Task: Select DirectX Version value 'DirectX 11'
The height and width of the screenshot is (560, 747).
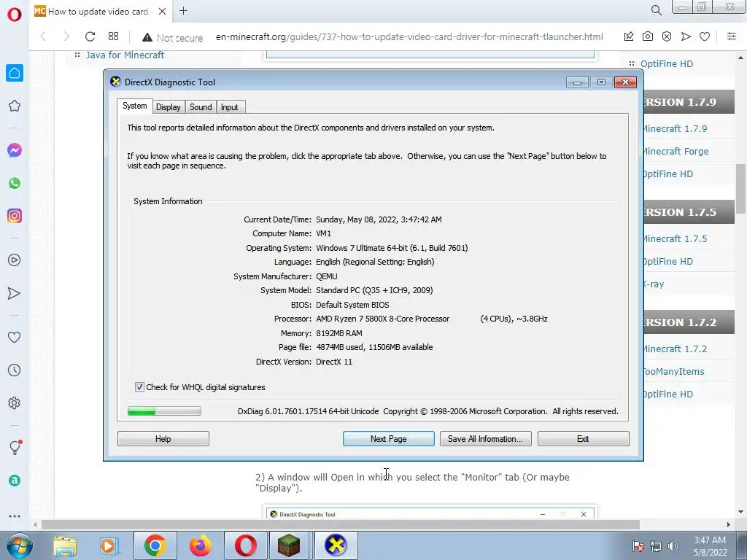Action: coord(334,362)
